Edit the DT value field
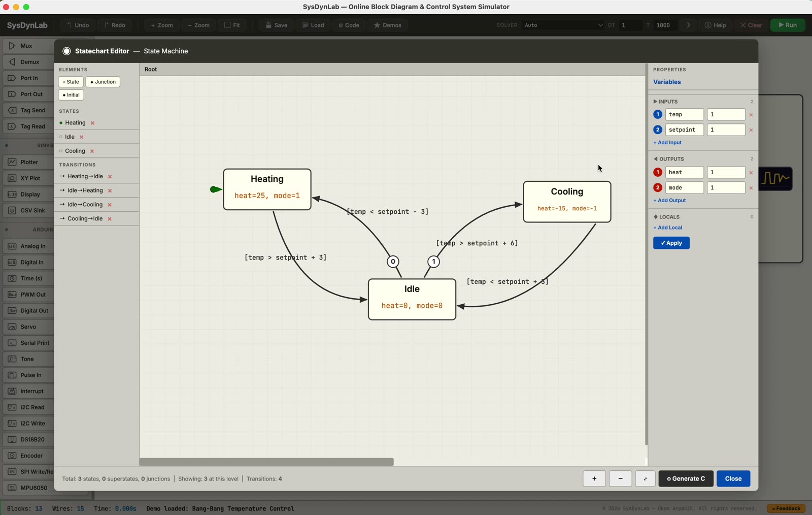The width and height of the screenshot is (812, 515). tap(631, 25)
